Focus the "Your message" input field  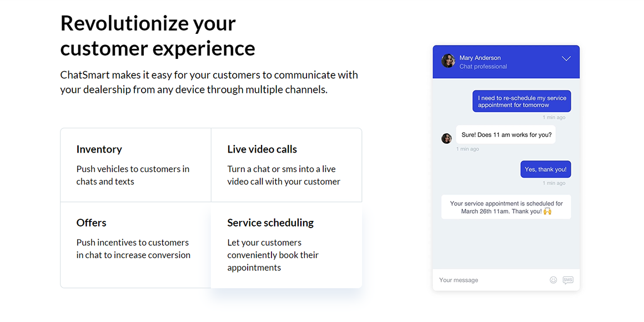489,280
